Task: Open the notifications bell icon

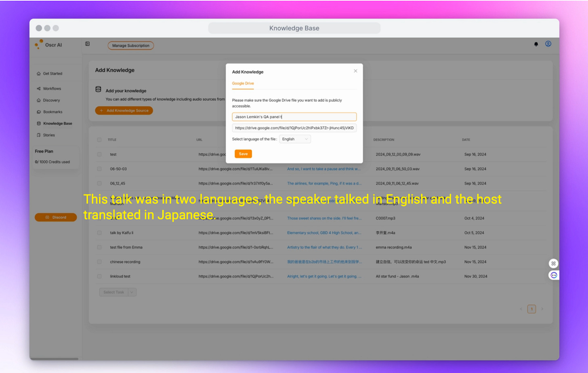Action: (x=536, y=44)
